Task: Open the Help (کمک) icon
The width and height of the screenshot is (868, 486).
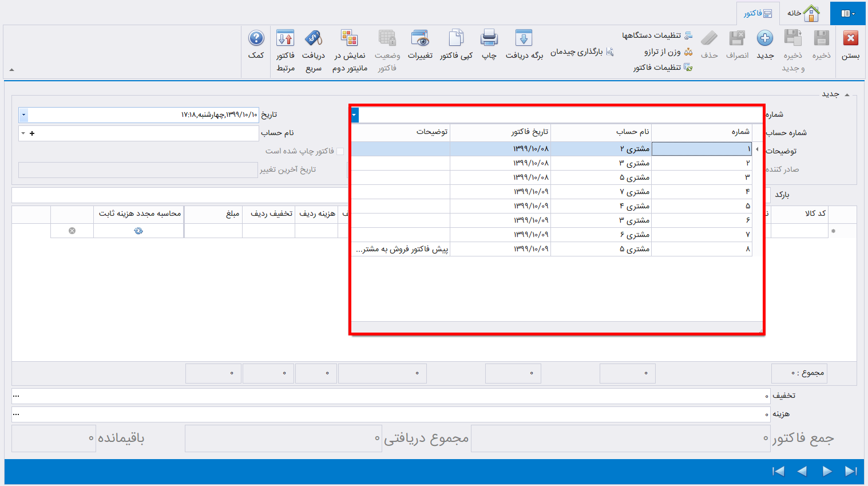Action: click(x=256, y=39)
